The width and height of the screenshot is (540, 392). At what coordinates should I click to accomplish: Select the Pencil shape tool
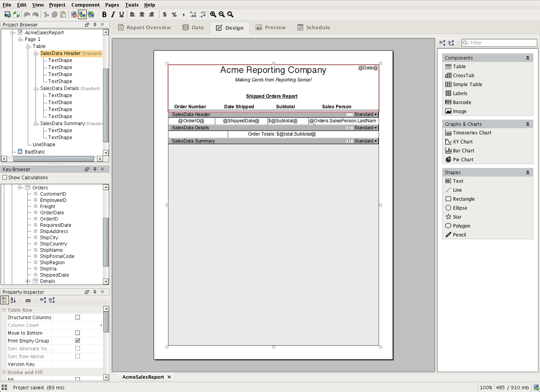click(459, 235)
